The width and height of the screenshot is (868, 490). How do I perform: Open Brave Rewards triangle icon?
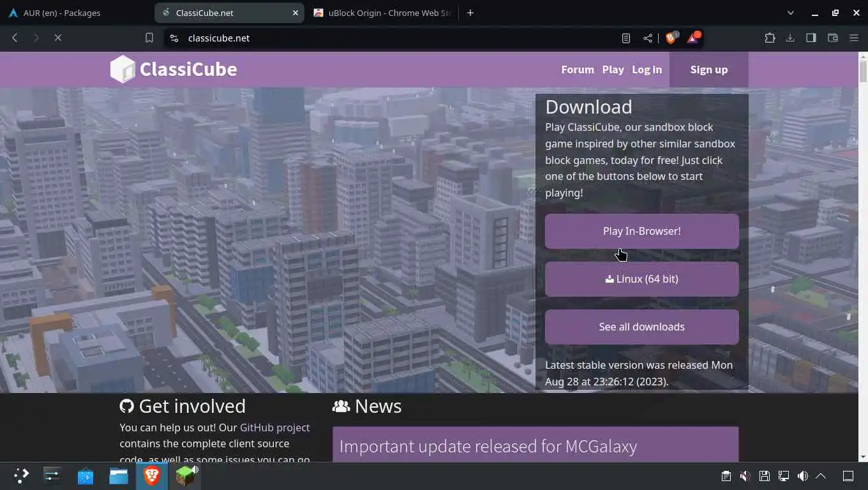point(693,38)
